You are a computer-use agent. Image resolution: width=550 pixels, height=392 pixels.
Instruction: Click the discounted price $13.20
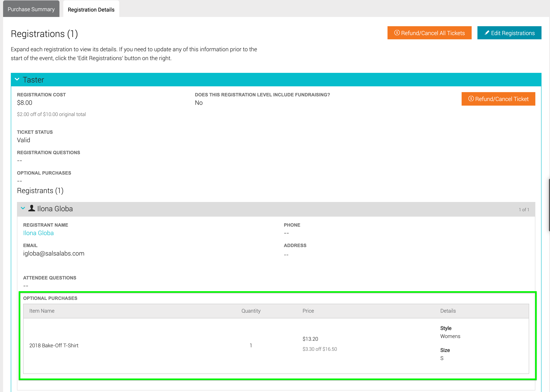[x=310, y=339]
